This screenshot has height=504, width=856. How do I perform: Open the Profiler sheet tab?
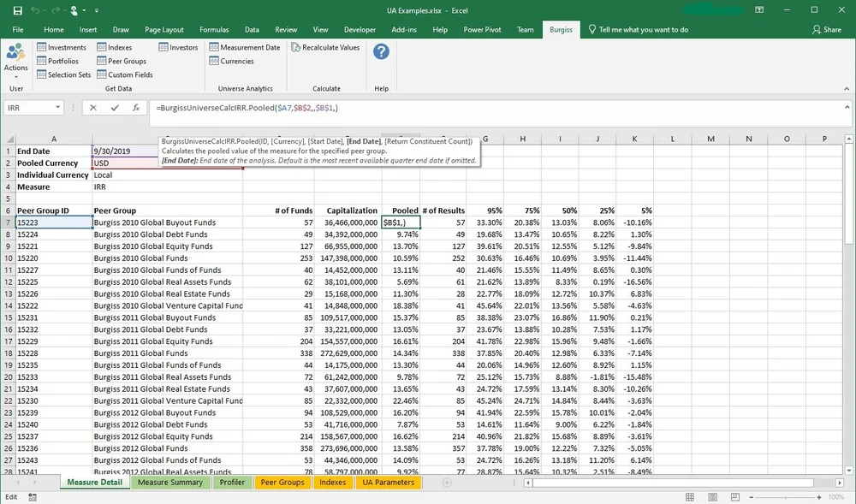tap(232, 483)
